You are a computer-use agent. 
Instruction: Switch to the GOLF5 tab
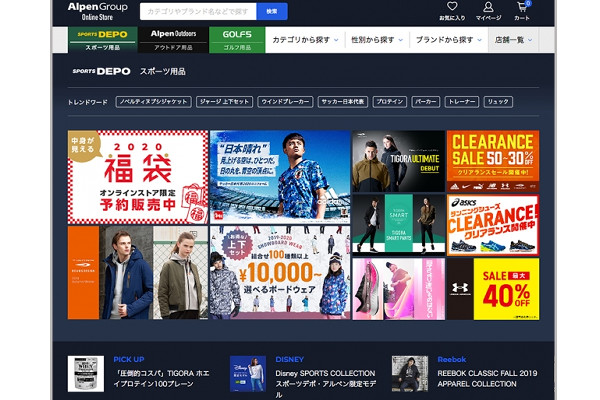[231, 40]
